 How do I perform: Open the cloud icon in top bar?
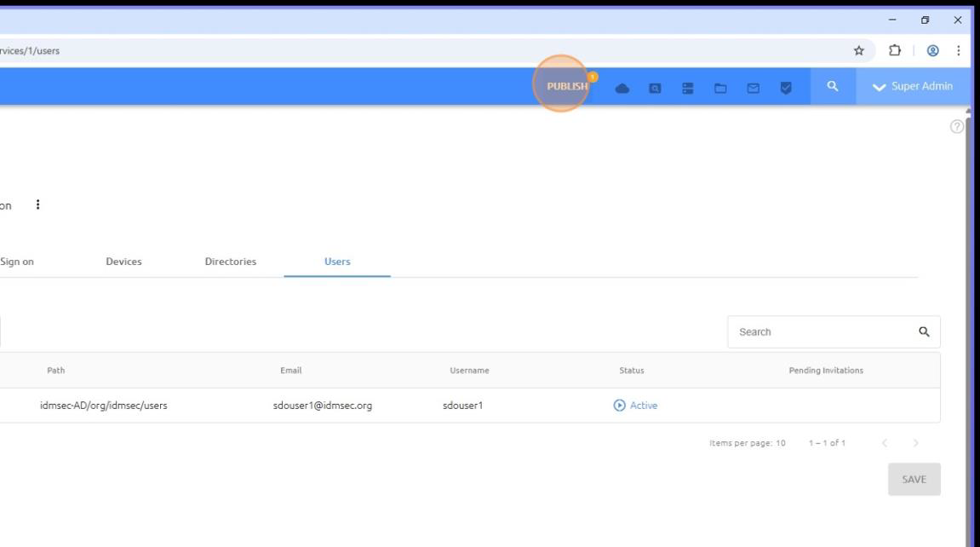pos(622,88)
